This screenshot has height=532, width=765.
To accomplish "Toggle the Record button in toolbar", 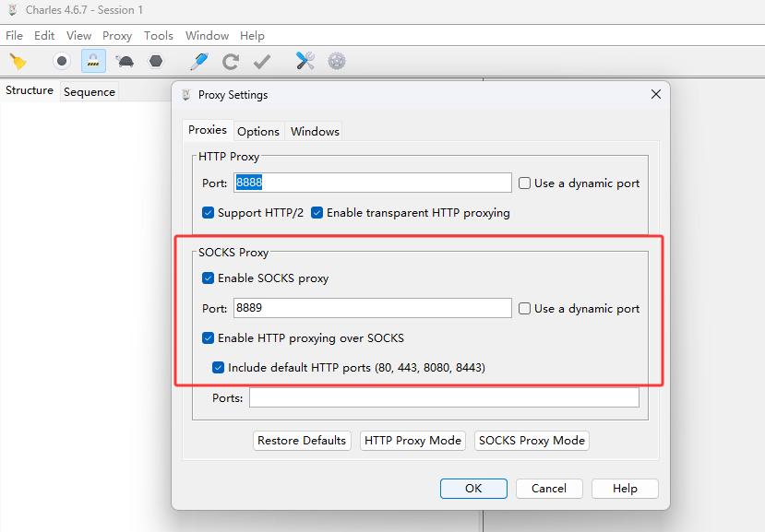I will pos(62,61).
